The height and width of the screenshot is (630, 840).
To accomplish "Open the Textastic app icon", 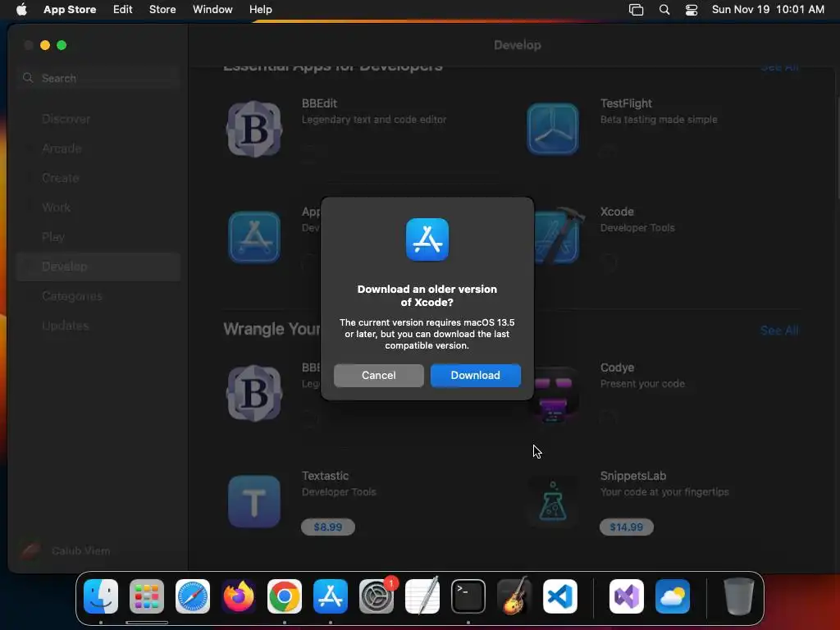I will pos(254,501).
